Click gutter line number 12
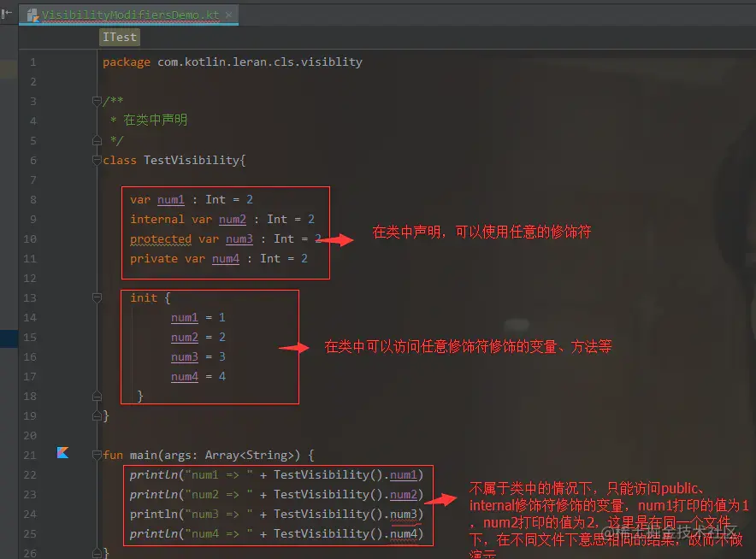The width and height of the screenshot is (756, 559). [x=30, y=279]
